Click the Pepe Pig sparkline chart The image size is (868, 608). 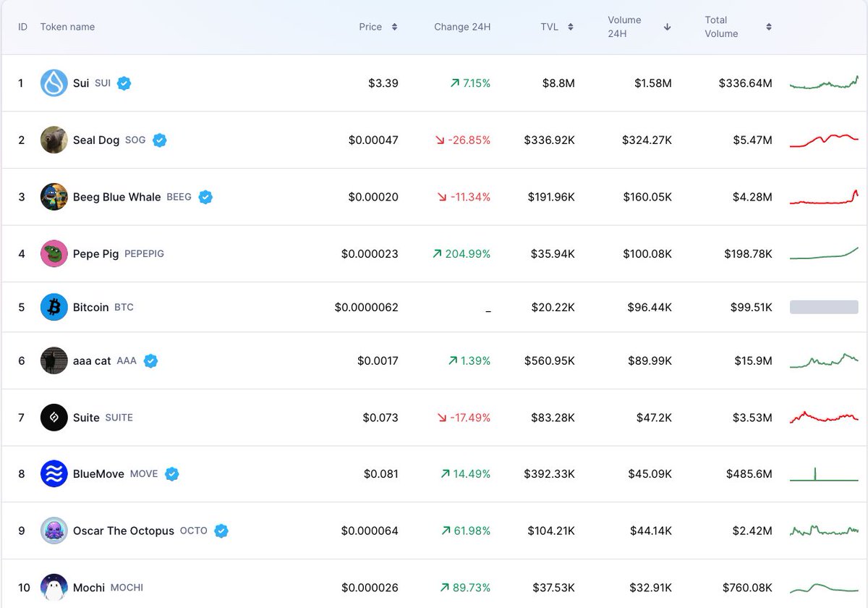[824, 253]
